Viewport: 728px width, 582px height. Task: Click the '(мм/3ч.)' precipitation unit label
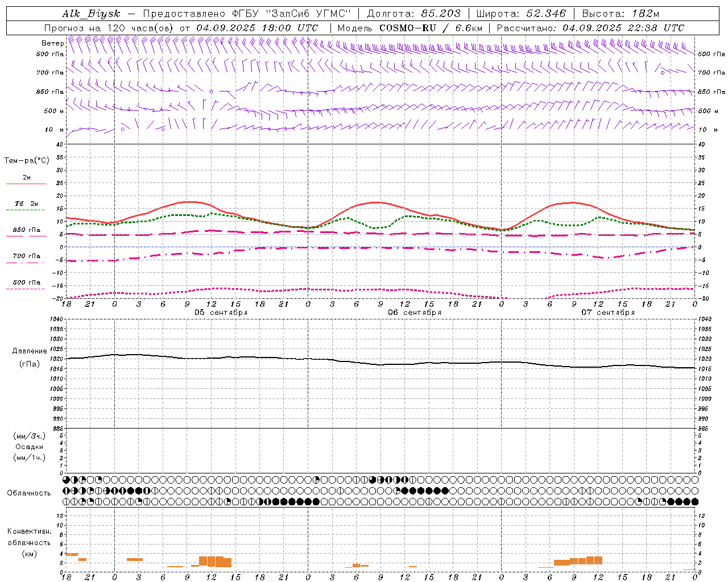pyautogui.click(x=30, y=436)
